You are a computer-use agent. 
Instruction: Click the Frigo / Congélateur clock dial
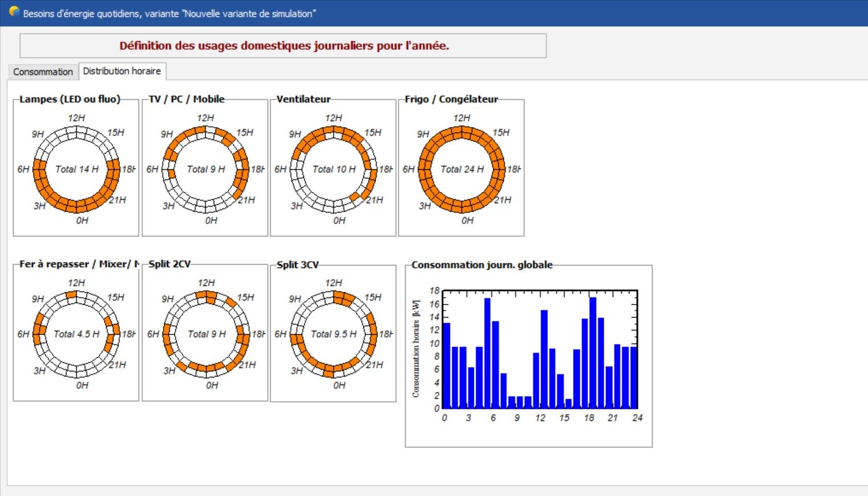click(462, 169)
